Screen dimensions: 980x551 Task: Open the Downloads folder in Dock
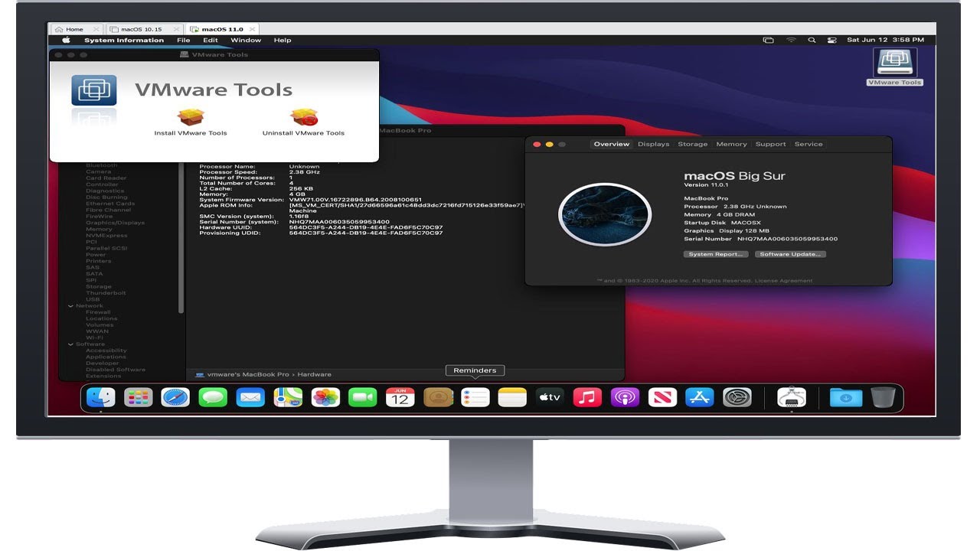846,397
